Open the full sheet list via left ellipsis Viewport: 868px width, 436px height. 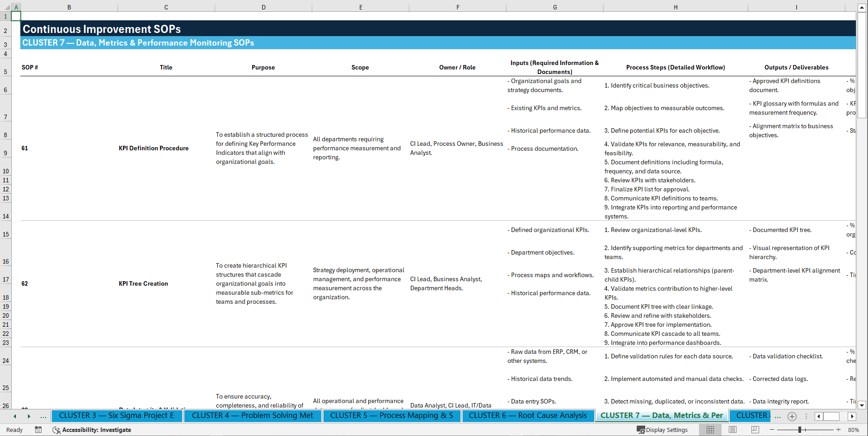[43, 416]
